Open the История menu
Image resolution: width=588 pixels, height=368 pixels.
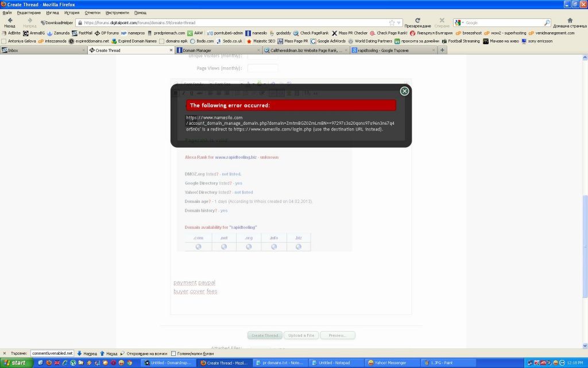coord(72,13)
